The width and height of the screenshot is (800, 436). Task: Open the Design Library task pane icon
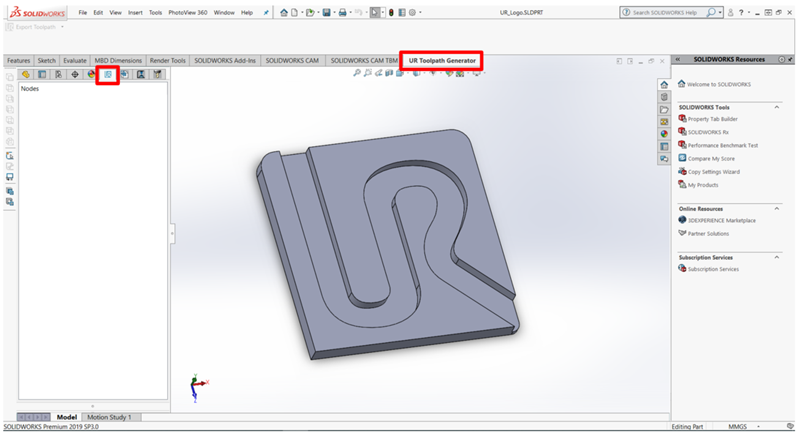coord(664,97)
